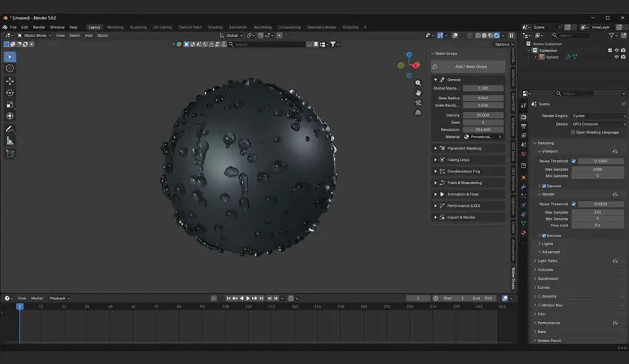Screen dimensions: 629x364
Task: Click the Density 25.000 slider field
Action: 483,115
